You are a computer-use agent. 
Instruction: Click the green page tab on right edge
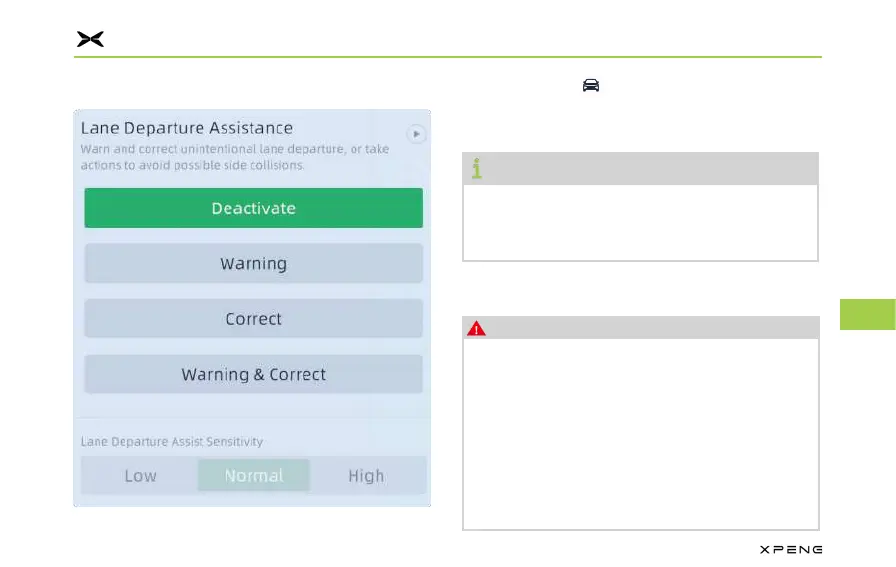coord(867,314)
